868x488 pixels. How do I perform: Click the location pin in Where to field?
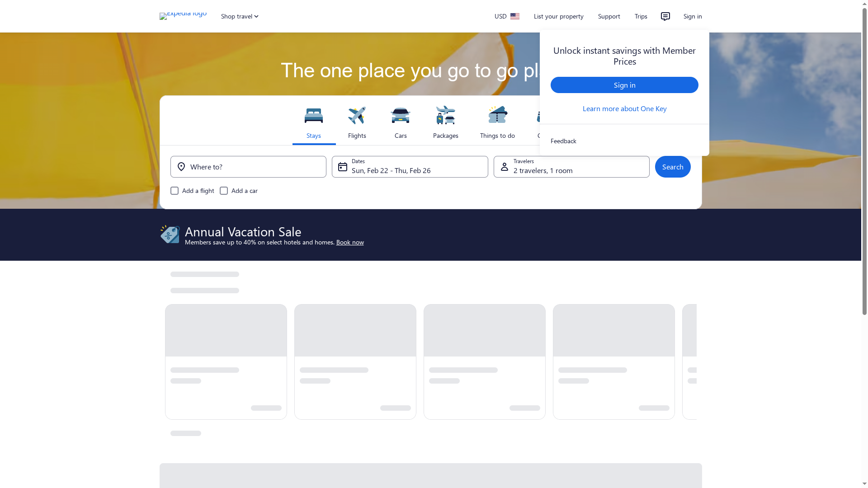(181, 167)
